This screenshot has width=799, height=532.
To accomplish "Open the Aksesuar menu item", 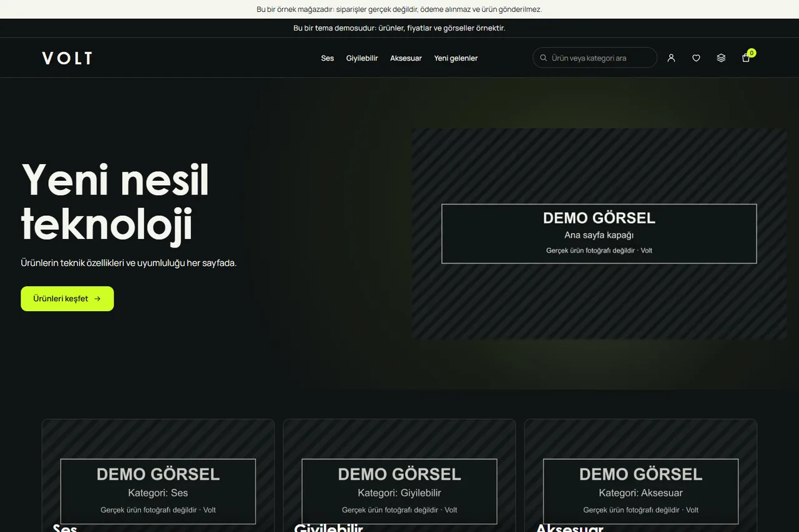I will 406,58.
